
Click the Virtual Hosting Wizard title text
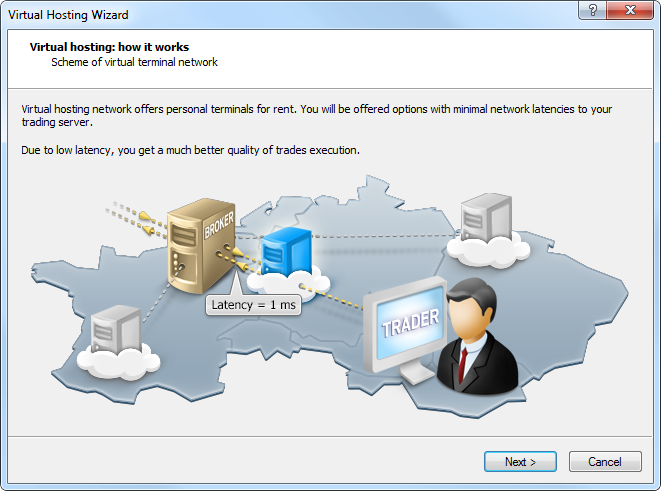[68, 15]
